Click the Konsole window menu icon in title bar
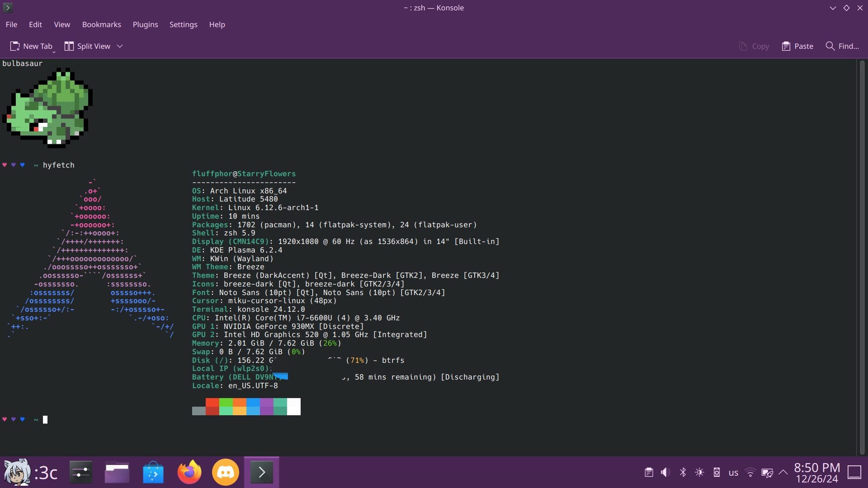 (8, 8)
